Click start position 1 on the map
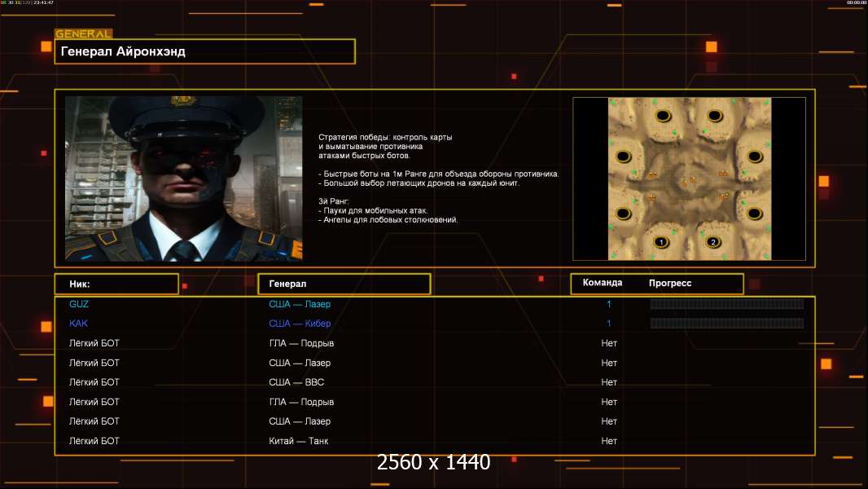The height and width of the screenshot is (489, 868). coord(661,242)
